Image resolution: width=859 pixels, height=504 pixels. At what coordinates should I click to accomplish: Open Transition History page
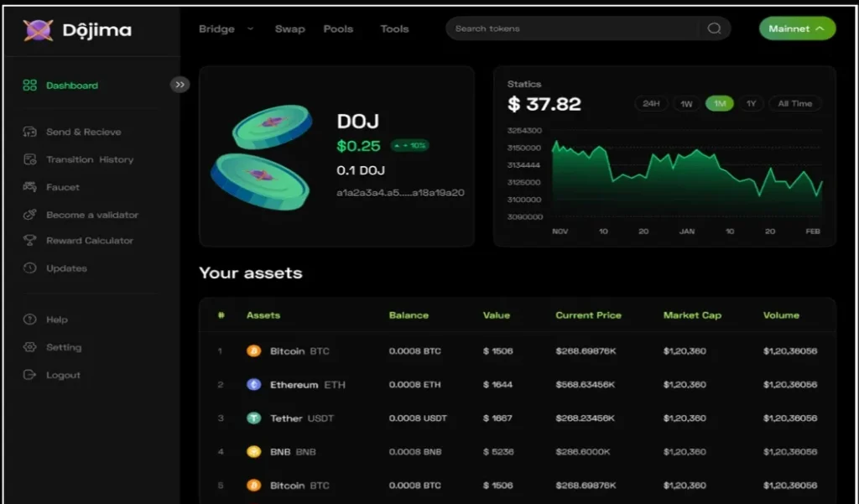(90, 159)
